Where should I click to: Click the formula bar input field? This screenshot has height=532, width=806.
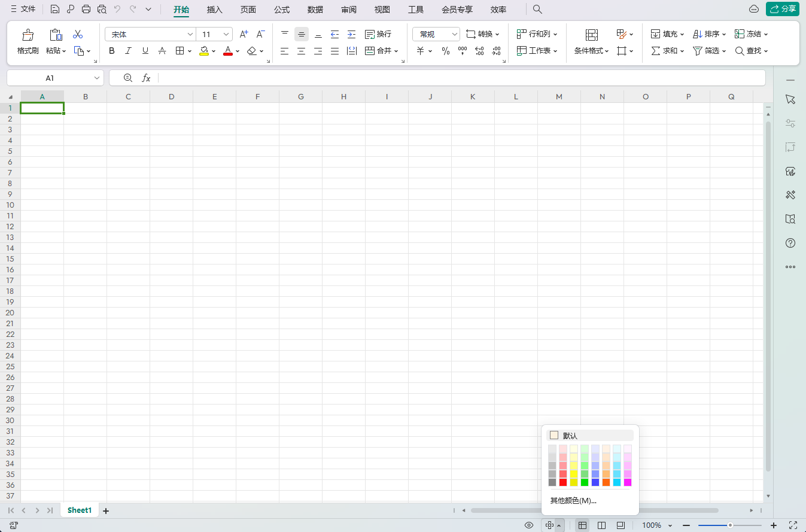(x=462, y=78)
